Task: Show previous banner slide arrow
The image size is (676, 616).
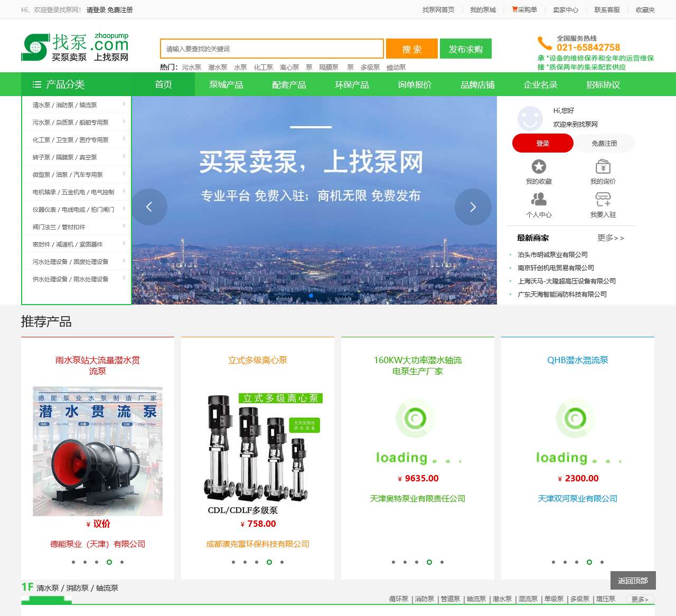Action: tap(149, 207)
